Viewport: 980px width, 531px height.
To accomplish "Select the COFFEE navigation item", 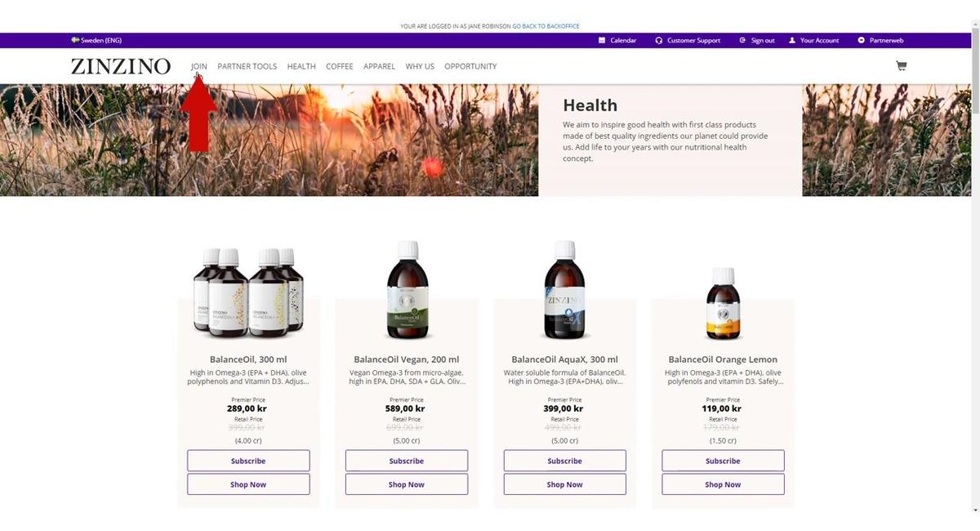I will [x=340, y=66].
